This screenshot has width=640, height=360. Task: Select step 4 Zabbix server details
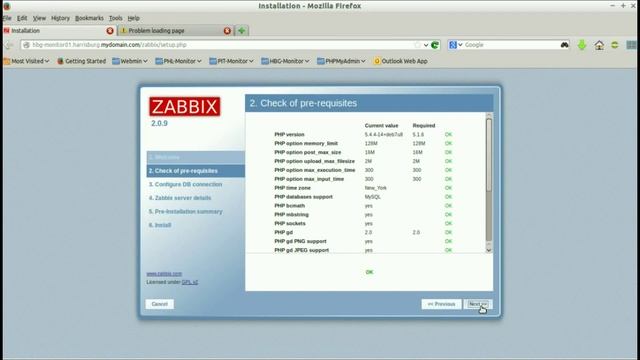click(180, 198)
